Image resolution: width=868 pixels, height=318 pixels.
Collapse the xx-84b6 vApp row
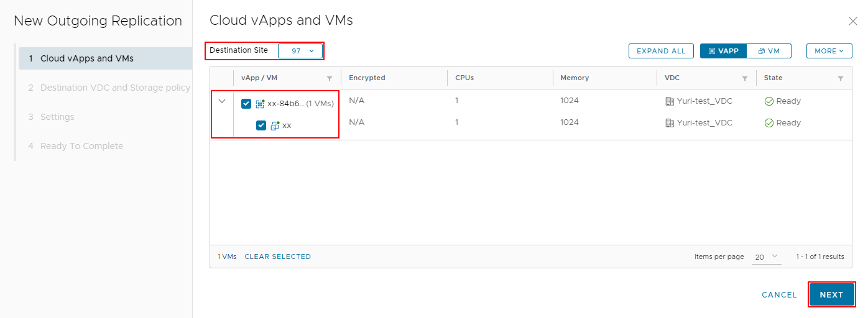[x=222, y=101]
